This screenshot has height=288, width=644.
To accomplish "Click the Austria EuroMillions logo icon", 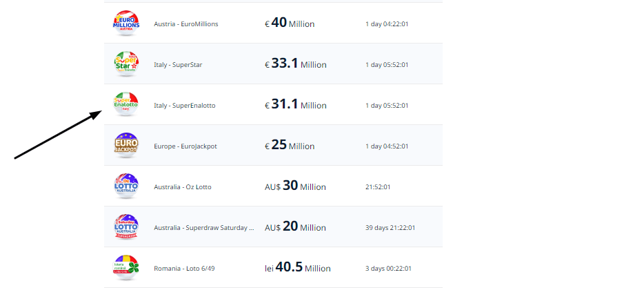I will [x=126, y=23].
